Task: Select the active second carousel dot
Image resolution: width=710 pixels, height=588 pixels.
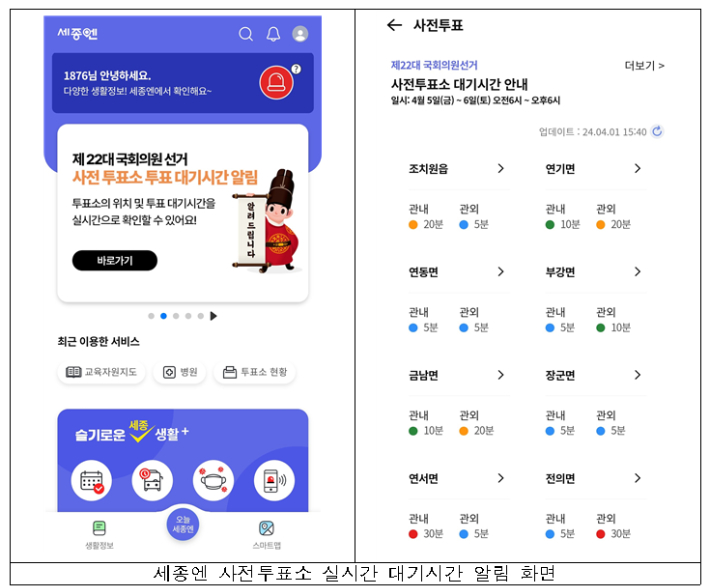Action: 163,316
